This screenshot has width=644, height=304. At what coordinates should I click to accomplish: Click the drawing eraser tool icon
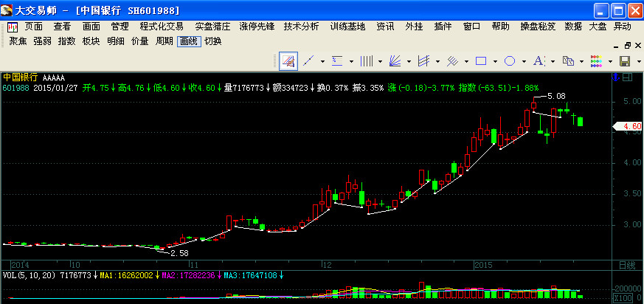coord(288,61)
